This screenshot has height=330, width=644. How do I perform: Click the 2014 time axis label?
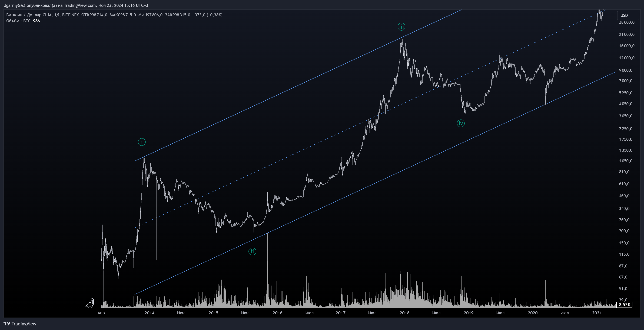(x=150, y=313)
